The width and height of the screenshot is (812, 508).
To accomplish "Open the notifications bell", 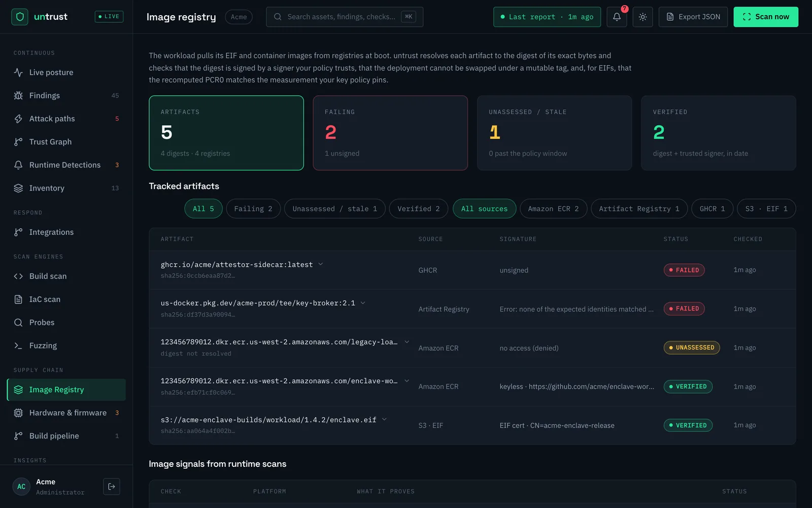I will 617,17.
